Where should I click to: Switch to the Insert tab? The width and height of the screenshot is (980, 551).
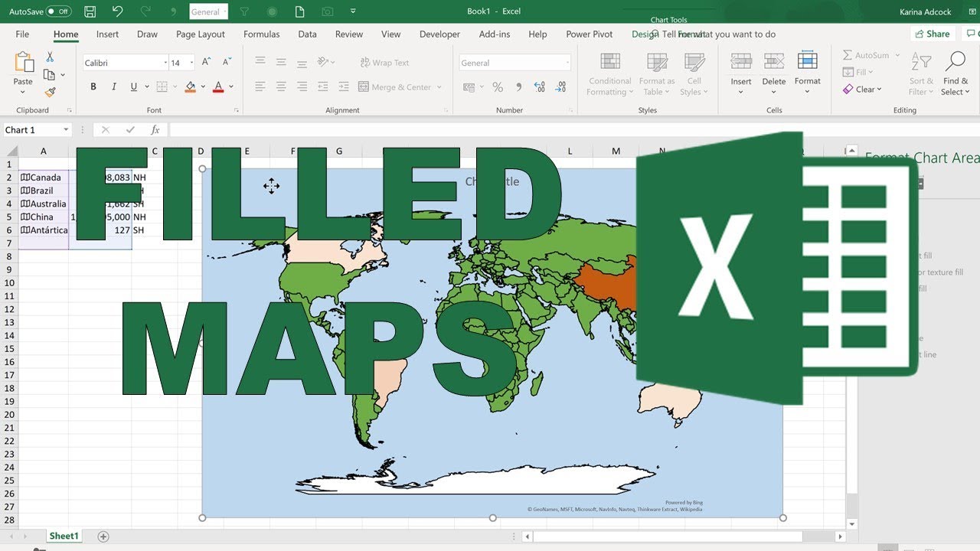(x=107, y=34)
